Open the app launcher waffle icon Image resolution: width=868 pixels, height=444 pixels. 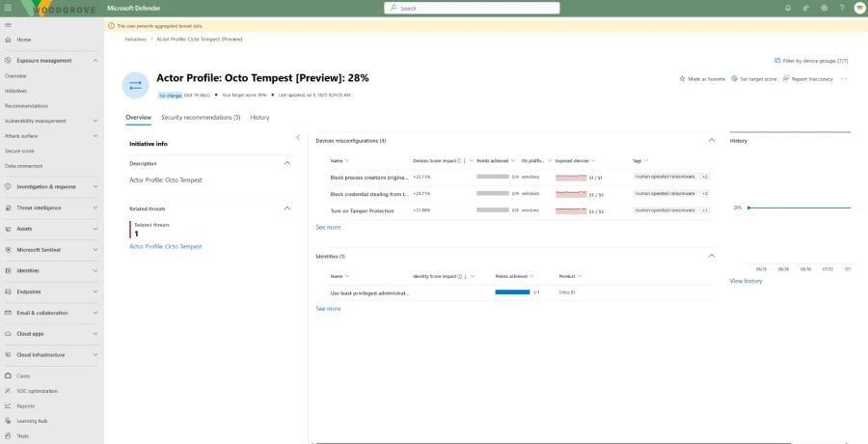point(9,8)
